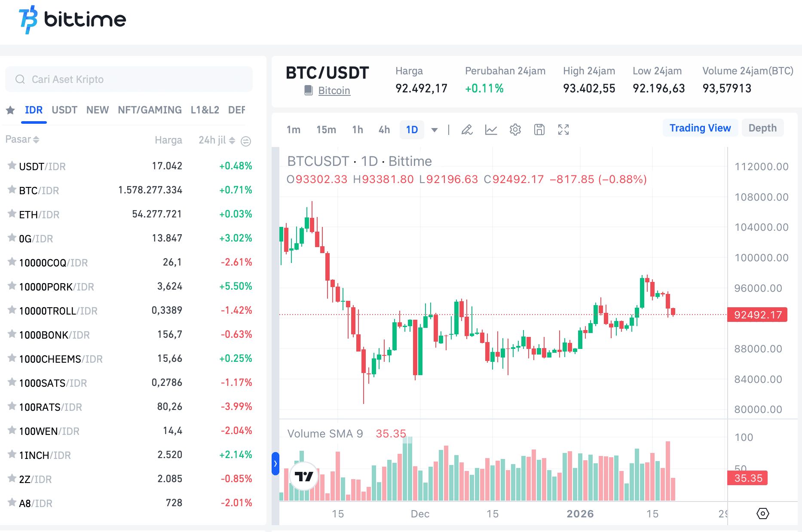Image resolution: width=802 pixels, height=532 pixels.
Task: Open the timeframe dropdown next to 1D
Action: click(435, 129)
